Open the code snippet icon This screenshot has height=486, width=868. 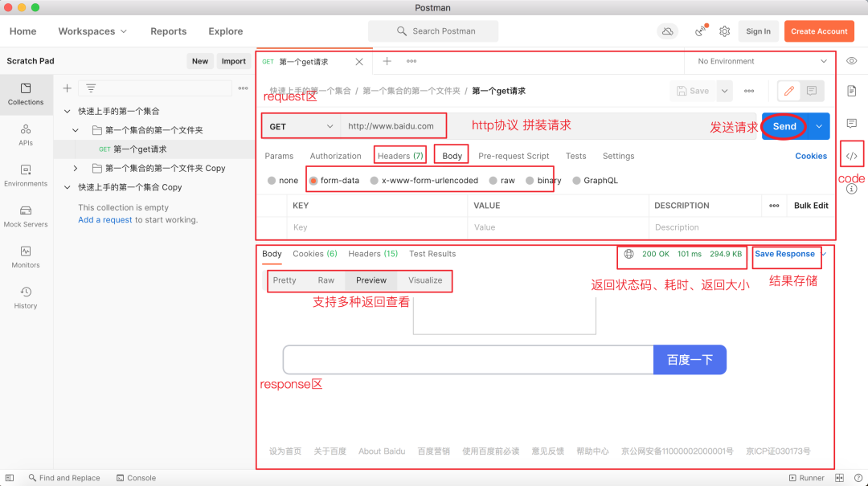(x=851, y=156)
